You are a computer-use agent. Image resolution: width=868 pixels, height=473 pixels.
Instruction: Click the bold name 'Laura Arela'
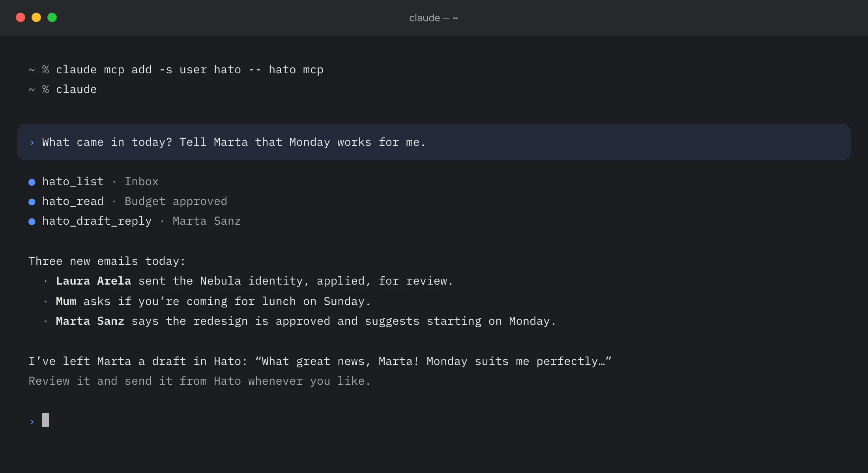pyautogui.click(x=94, y=281)
